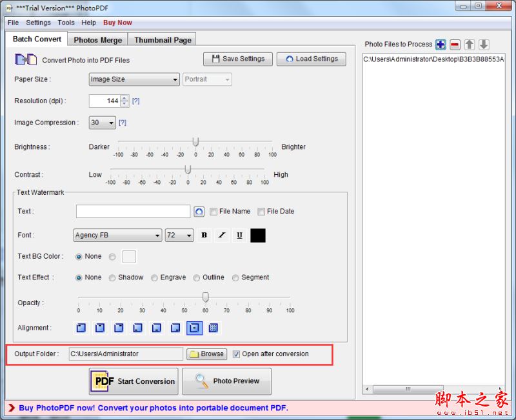Align watermark to bottom left

pyautogui.click(x=137, y=328)
